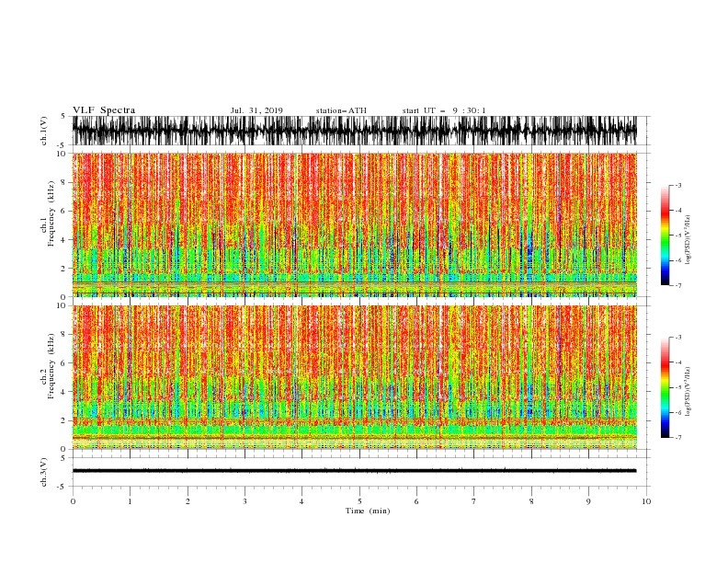
Task: Click the "ch.3(V)" waveform axis label
Action: point(44,472)
